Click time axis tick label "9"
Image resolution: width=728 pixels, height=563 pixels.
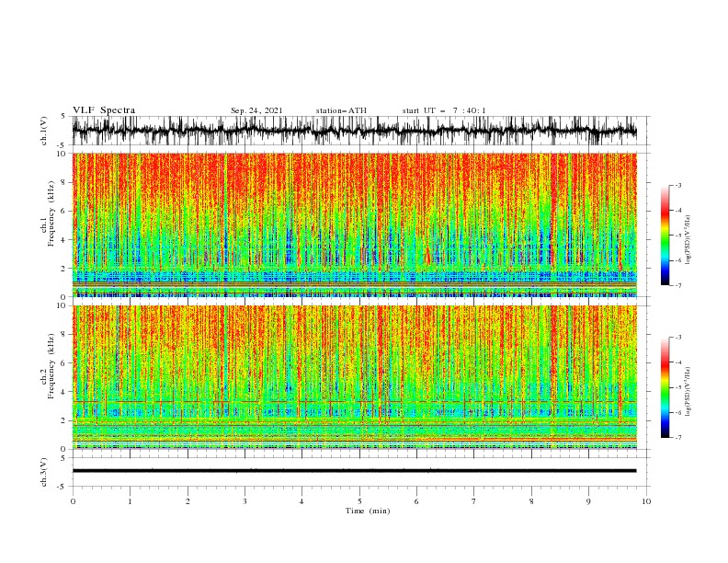588,501
